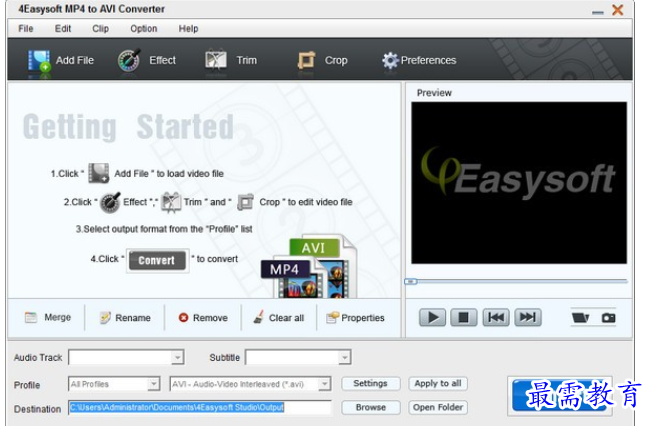Click Apply to all button
Image resolution: width=650 pixels, height=426 pixels.
(438, 383)
